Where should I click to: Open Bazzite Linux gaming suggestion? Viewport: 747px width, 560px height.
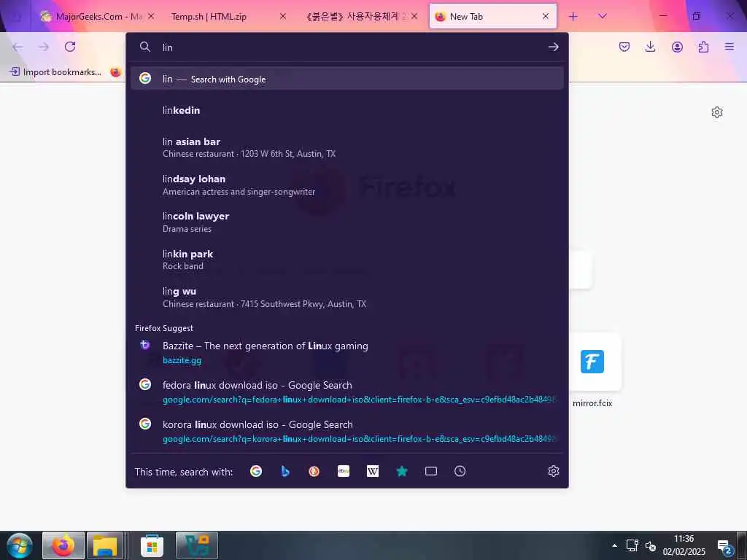coord(347,352)
